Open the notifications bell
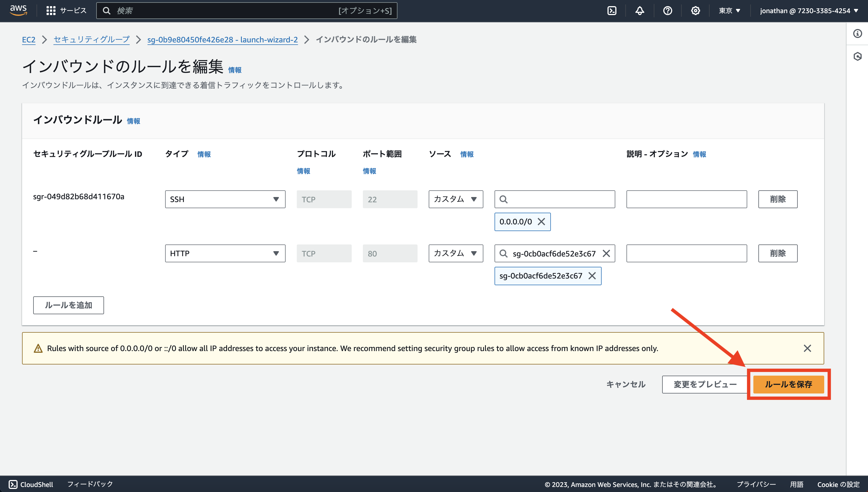 640,11
